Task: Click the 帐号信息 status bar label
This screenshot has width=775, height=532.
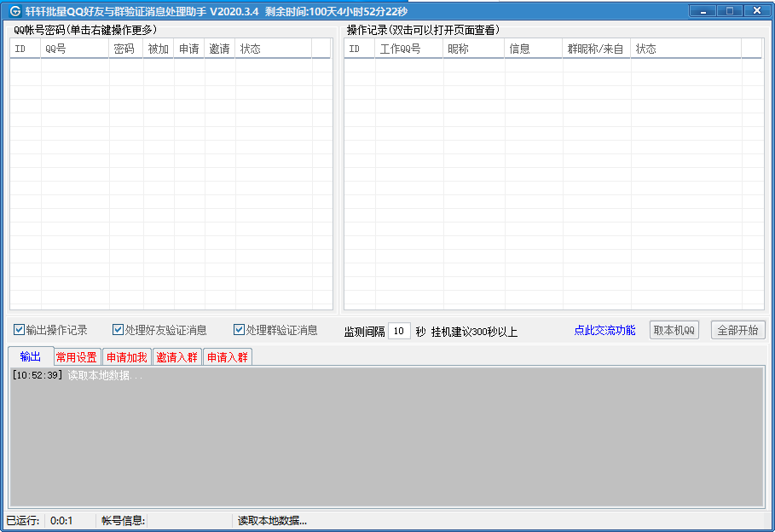Action: [x=123, y=521]
